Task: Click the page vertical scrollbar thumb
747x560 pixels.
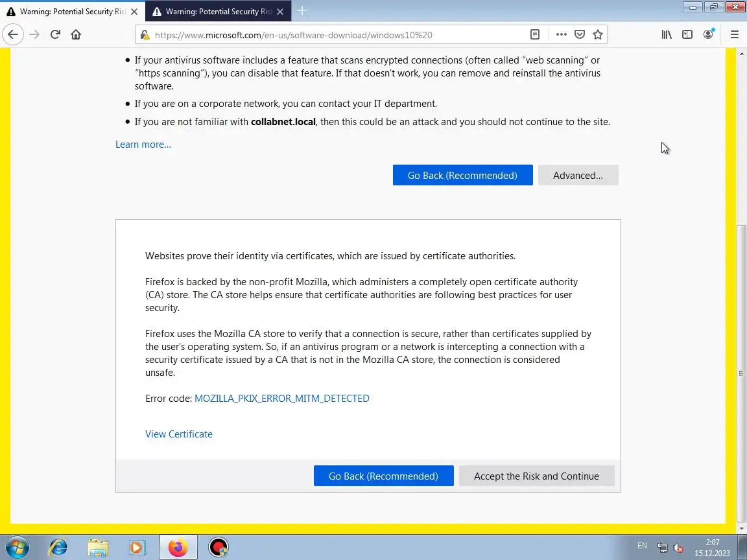Action: 741,373
